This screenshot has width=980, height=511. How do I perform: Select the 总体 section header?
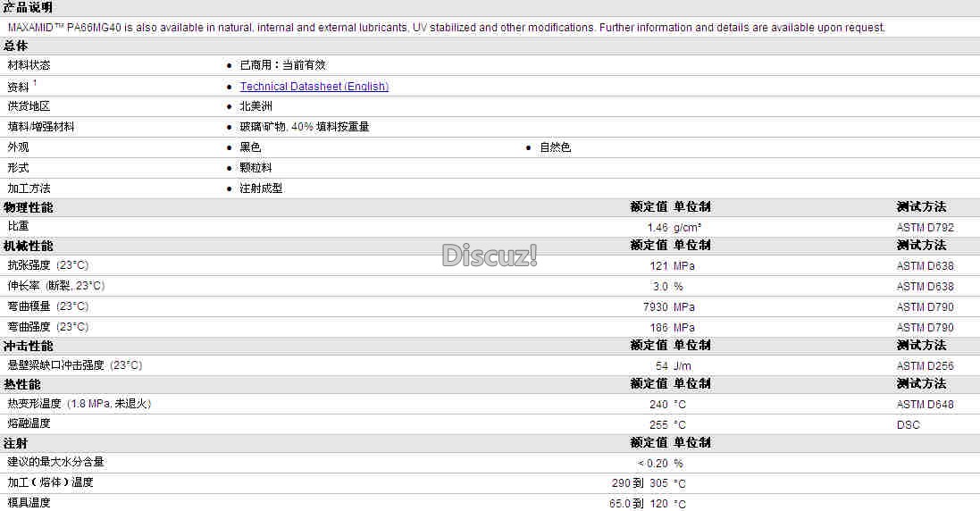click(x=15, y=46)
